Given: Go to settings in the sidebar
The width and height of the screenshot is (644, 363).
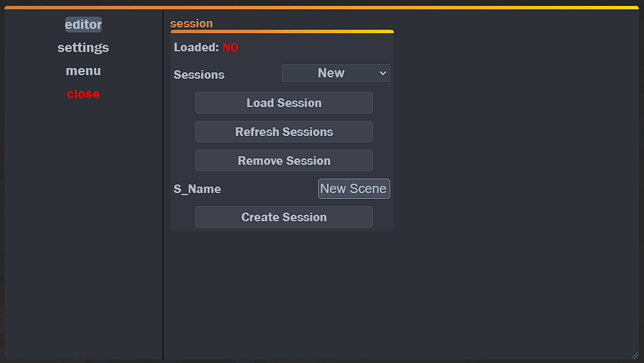Looking at the screenshot, I should pyautogui.click(x=83, y=48).
